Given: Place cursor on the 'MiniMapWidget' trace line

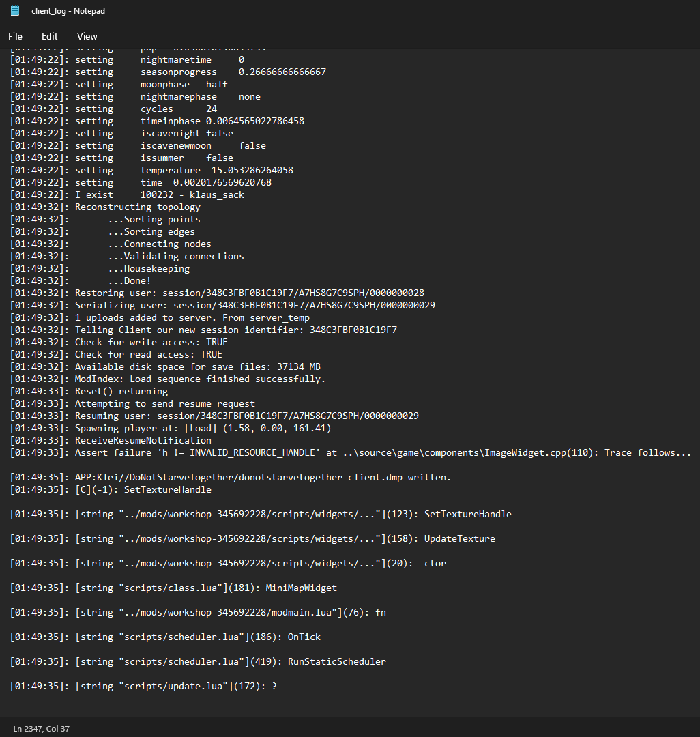Looking at the screenshot, I should click(x=205, y=588).
